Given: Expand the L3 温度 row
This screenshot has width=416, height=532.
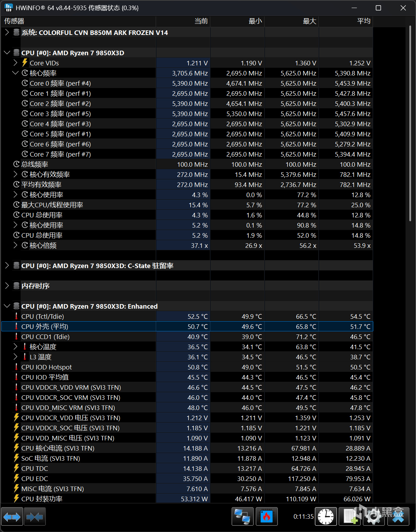Looking at the screenshot, I should pos(15,357).
